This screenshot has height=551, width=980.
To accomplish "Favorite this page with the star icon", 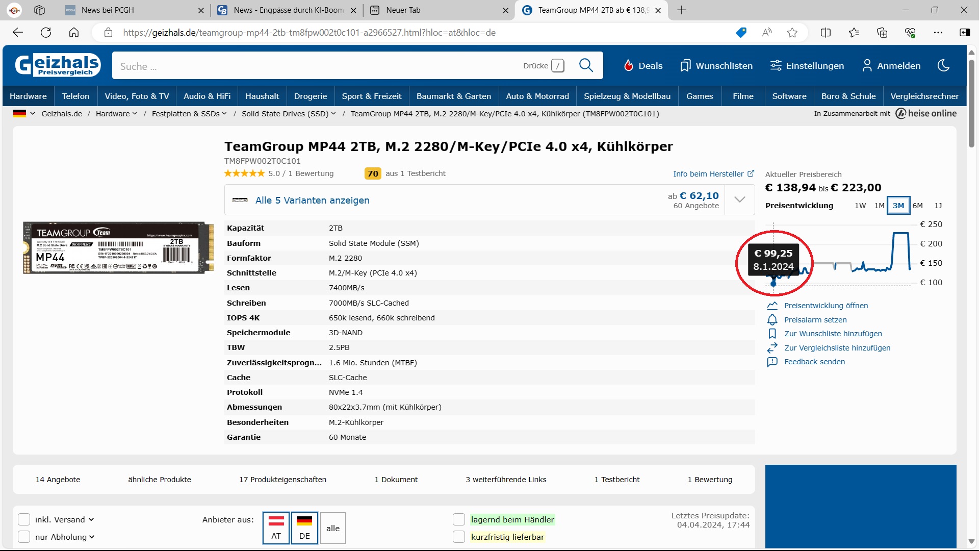I will pos(792,33).
